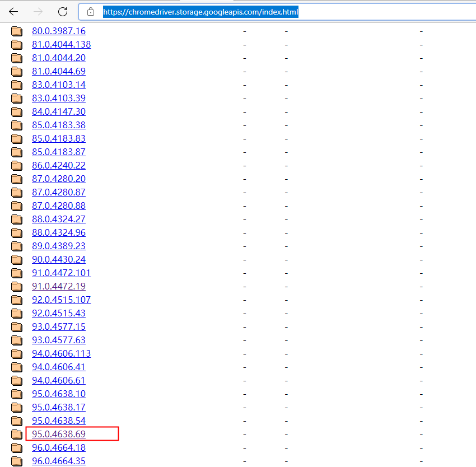The image size is (476, 467).
Task: Open folder link 88.0.4324.96
Action: [x=59, y=232]
